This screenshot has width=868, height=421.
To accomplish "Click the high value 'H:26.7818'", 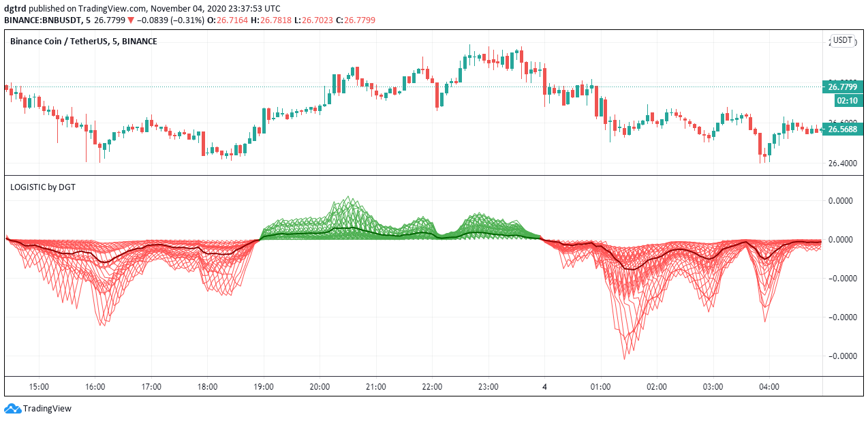I will coord(272,20).
